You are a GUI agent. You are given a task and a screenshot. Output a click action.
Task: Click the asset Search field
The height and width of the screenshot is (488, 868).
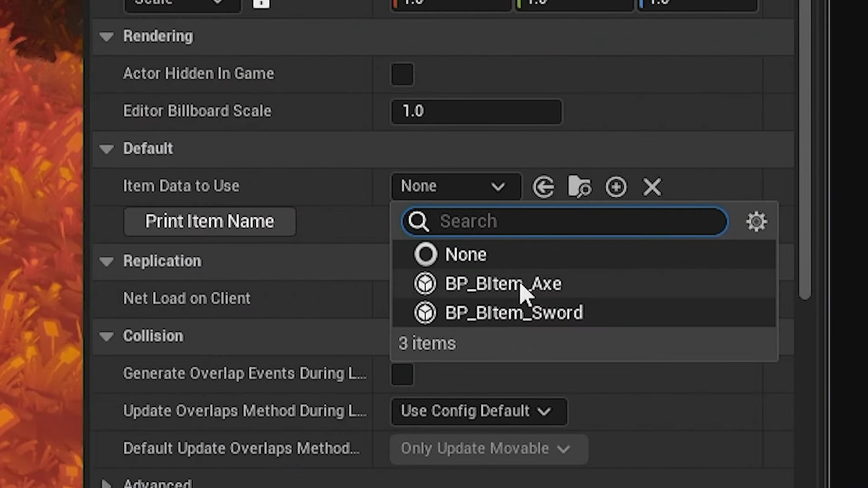[x=565, y=221]
